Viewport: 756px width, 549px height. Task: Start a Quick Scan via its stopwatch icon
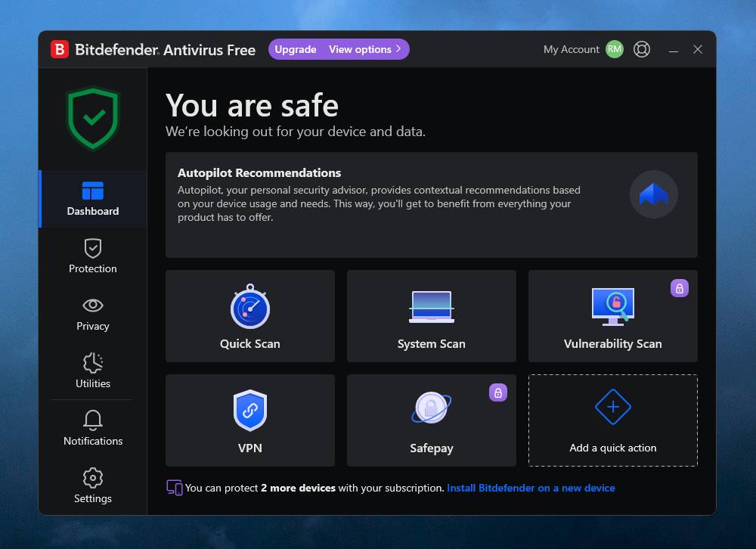coord(249,307)
